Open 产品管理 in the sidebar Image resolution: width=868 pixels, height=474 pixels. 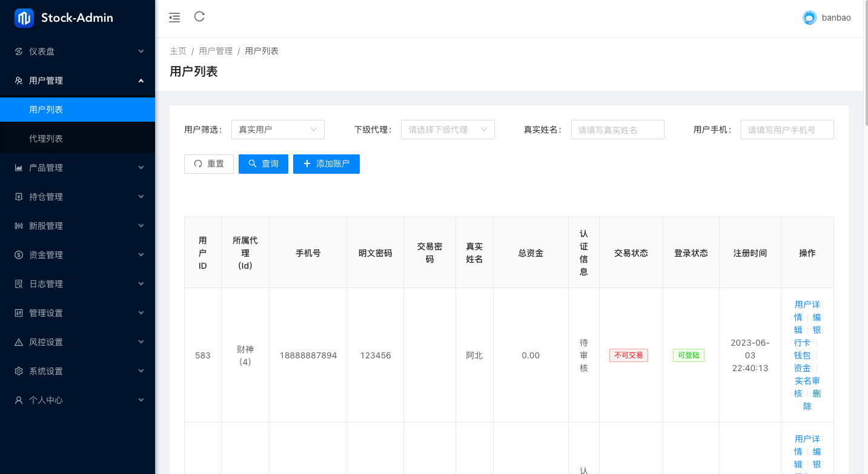point(78,168)
